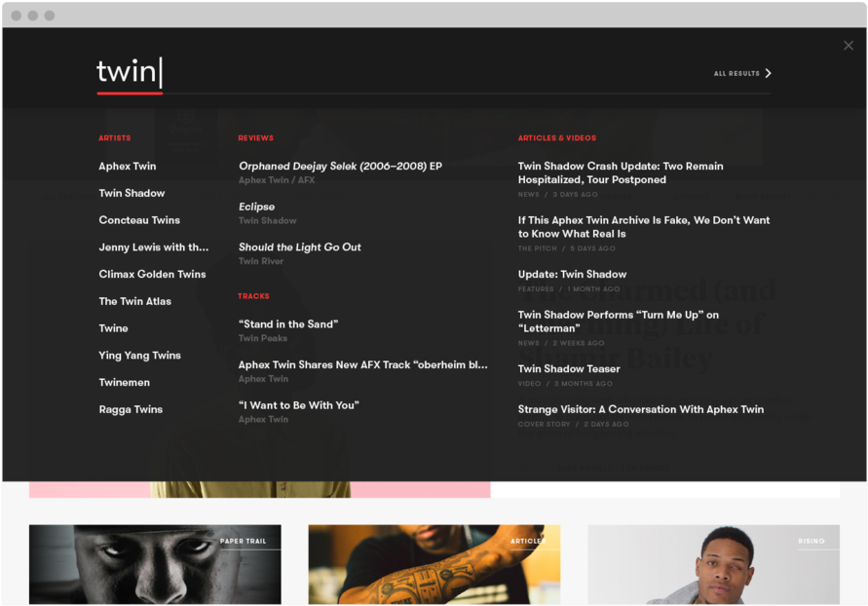868x606 pixels.
Task: Open the PAPER TRAIL featured thumbnail
Action: pyautogui.click(x=154, y=565)
